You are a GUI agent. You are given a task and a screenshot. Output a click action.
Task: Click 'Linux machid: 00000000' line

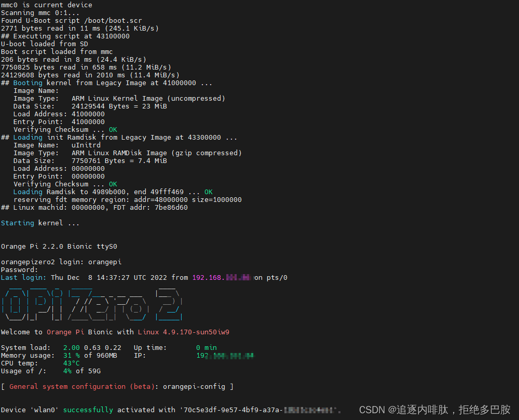click(94, 208)
